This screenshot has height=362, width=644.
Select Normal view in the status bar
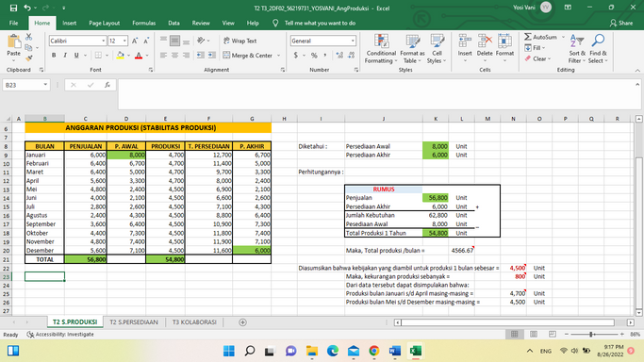tap(514, 334)
